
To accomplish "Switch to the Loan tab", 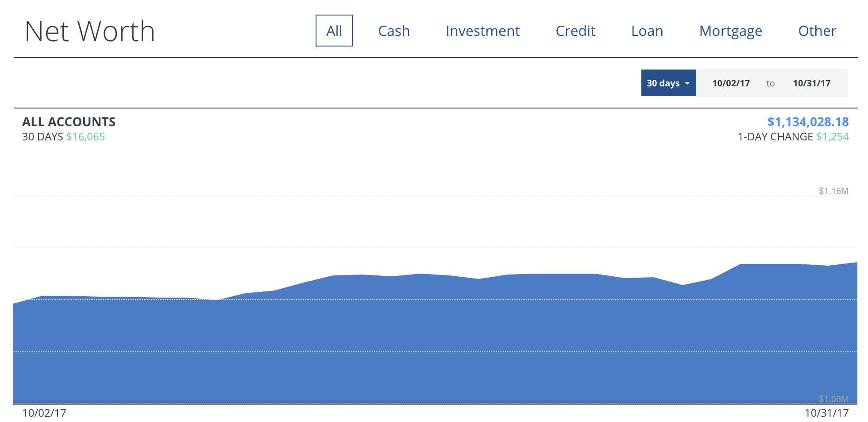I will point(647,31).
